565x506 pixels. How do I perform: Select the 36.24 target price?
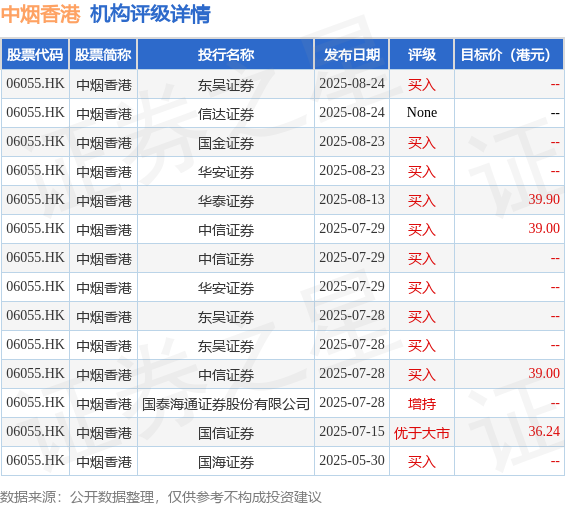[x=544, y=431]
